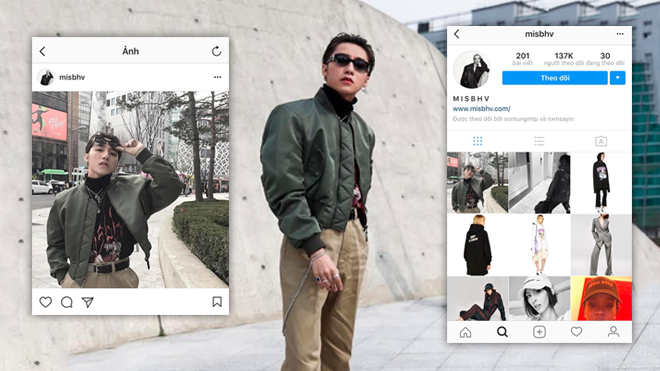Like the post with the heart icon
660x371 pixels.
pos(45,302)
